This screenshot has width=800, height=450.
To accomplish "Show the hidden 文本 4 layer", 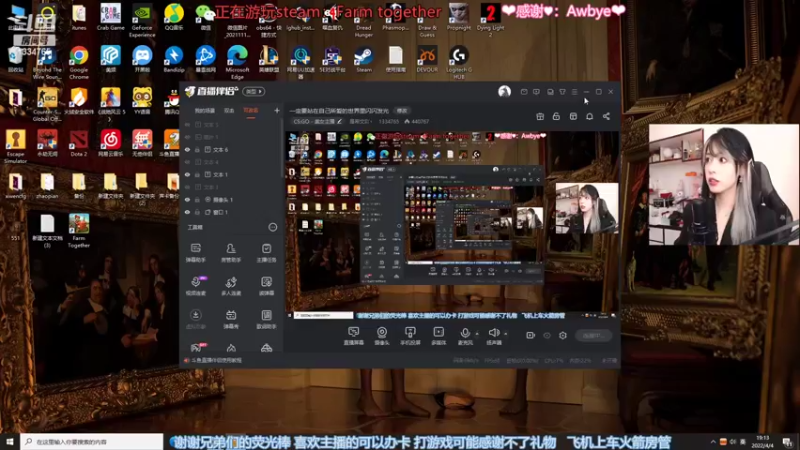I will (187, 162).
